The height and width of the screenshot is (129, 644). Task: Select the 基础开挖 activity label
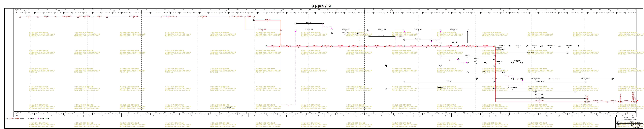[28, 16]
